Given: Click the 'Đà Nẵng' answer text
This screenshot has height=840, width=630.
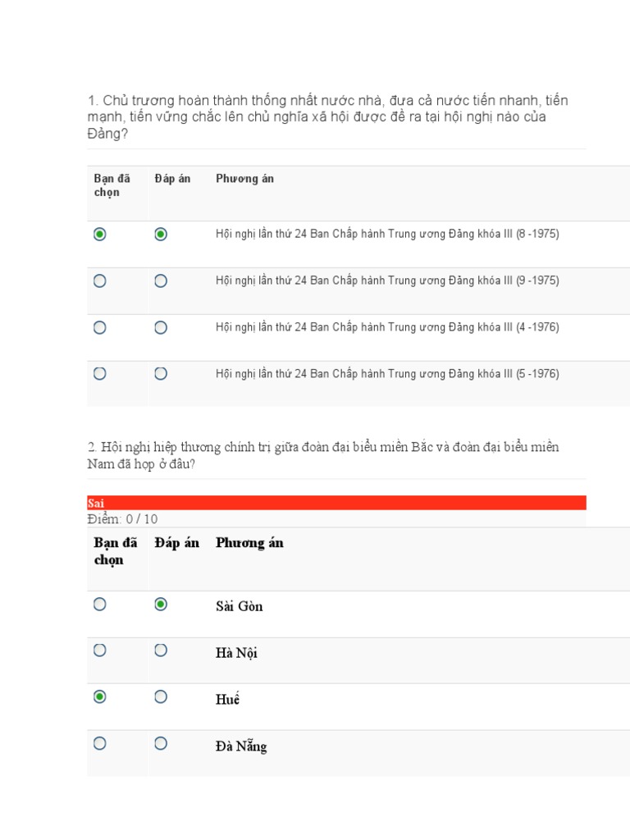Looking at the screenshot, I should (x=241, y=746).
